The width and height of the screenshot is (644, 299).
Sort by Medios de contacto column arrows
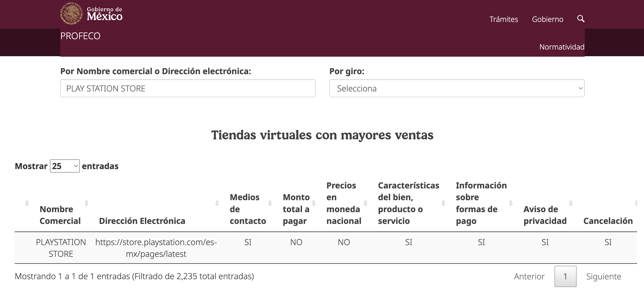click(x=270, y=203)
